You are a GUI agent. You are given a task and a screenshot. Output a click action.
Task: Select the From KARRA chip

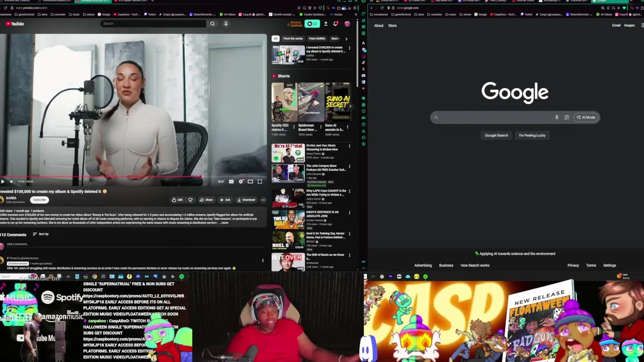point(317,39)
